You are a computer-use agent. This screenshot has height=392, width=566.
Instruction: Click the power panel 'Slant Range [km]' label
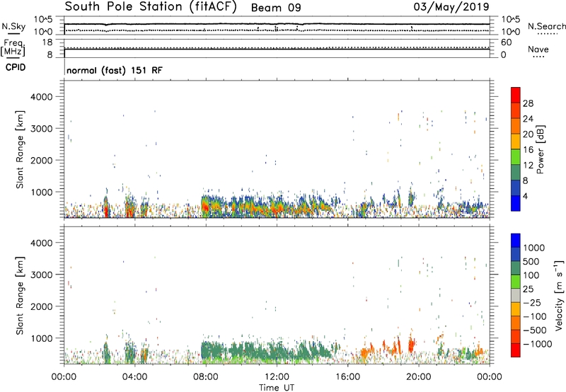click(20, 149)
